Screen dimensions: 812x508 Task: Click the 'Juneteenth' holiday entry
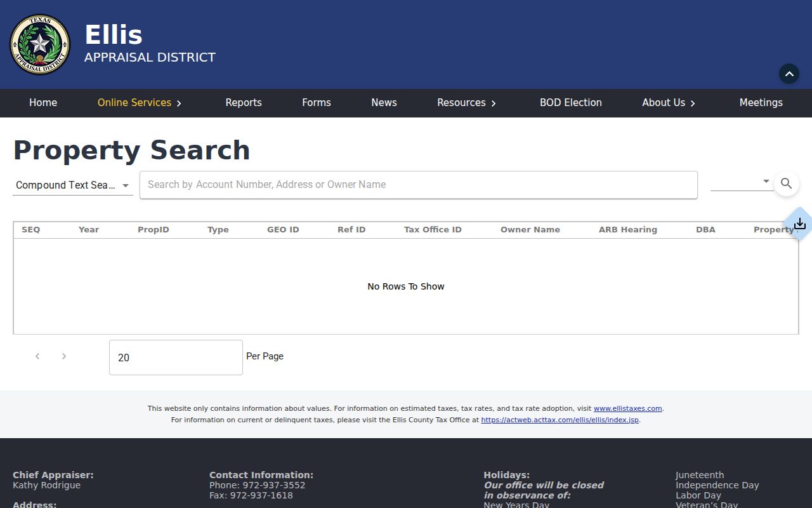click(x=700, y=475)
